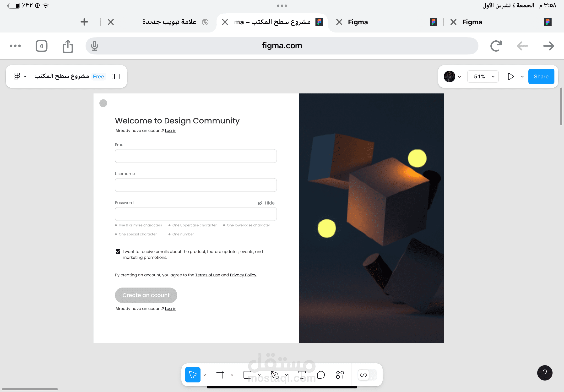The image size is (564, 392).
Task: Select the Frame tool
Action: [x=220, y=375]
